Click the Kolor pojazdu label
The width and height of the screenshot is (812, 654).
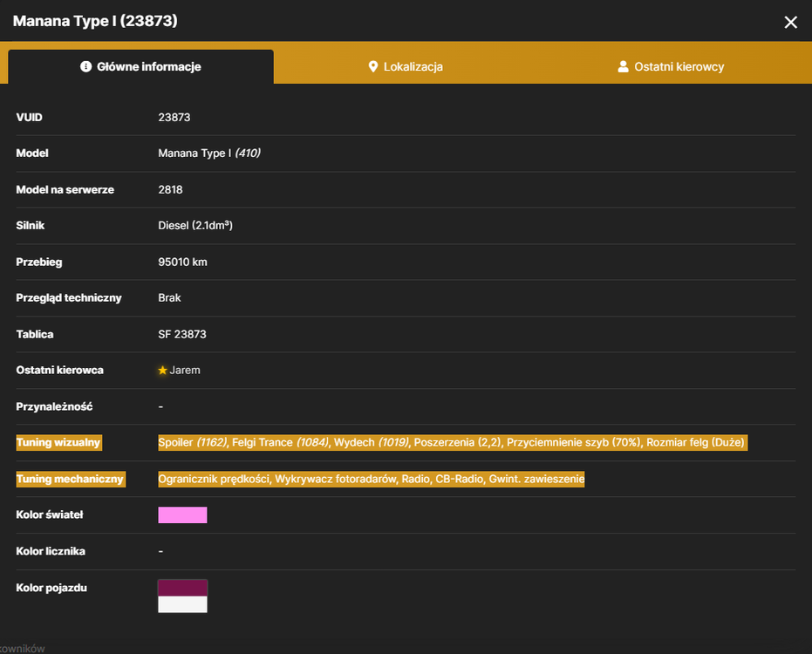51,588
